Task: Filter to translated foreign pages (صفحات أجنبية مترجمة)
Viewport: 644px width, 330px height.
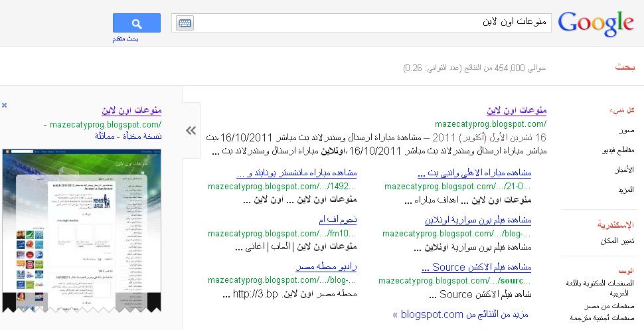Action: (x=602, y=317)
